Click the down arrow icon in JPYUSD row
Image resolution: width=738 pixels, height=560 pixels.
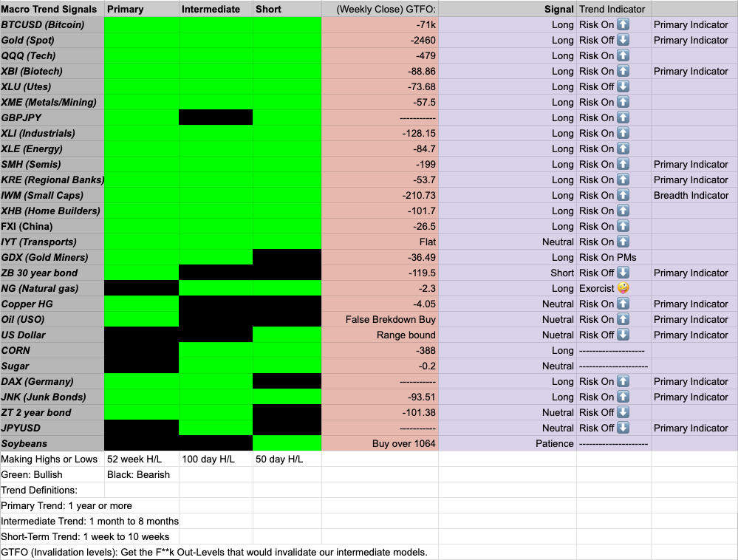coord(623,428)
